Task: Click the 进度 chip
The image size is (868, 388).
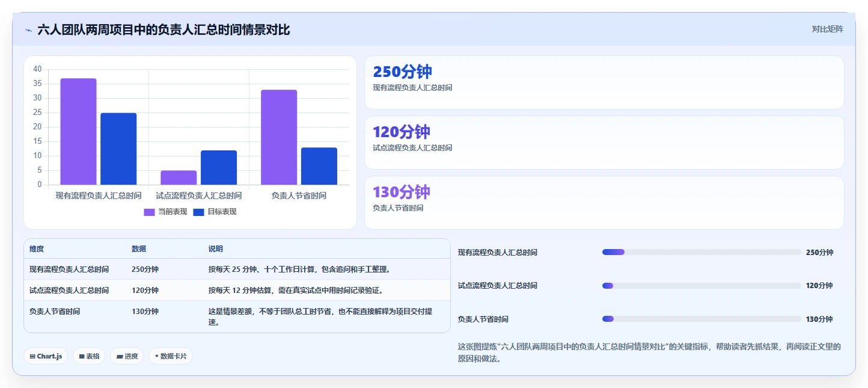Action: [x=127, y=356]
